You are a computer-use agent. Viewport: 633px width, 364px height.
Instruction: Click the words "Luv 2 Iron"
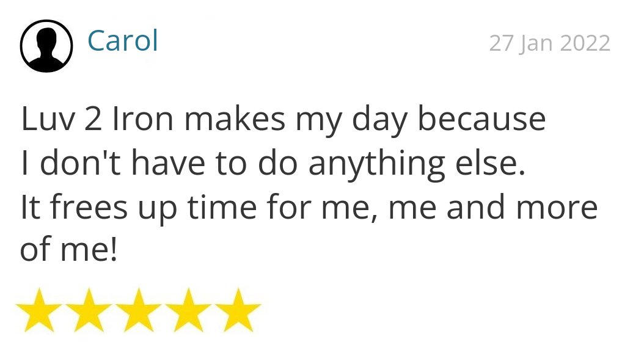(97, 119)
